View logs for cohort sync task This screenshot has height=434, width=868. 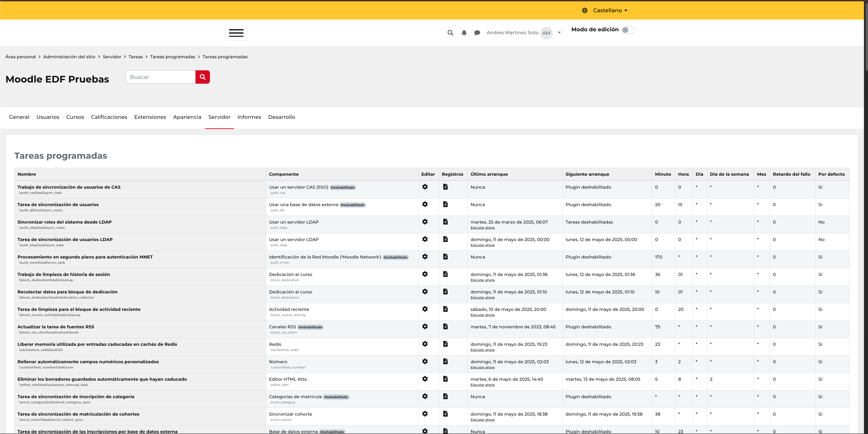(x=445, y=414)
